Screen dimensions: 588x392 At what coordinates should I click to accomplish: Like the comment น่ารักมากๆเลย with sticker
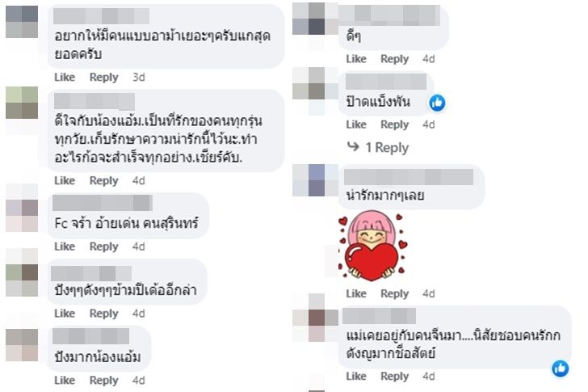(356, 293)
